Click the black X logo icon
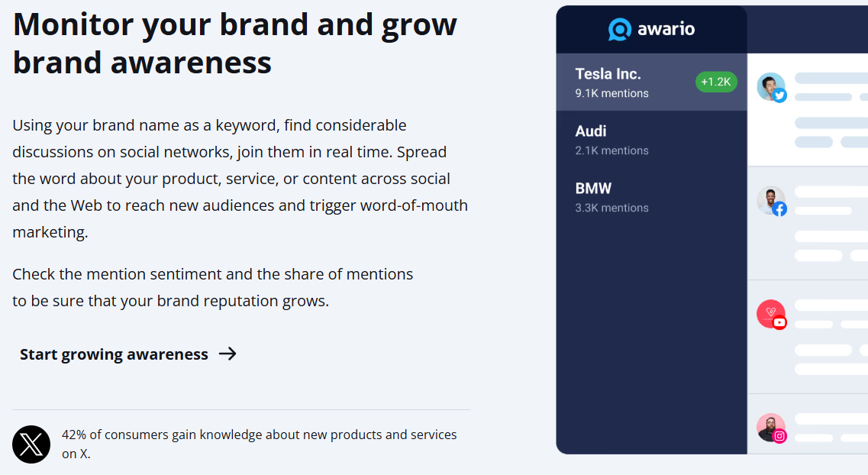Screen dimensions: 868x475 coord(31,444)
